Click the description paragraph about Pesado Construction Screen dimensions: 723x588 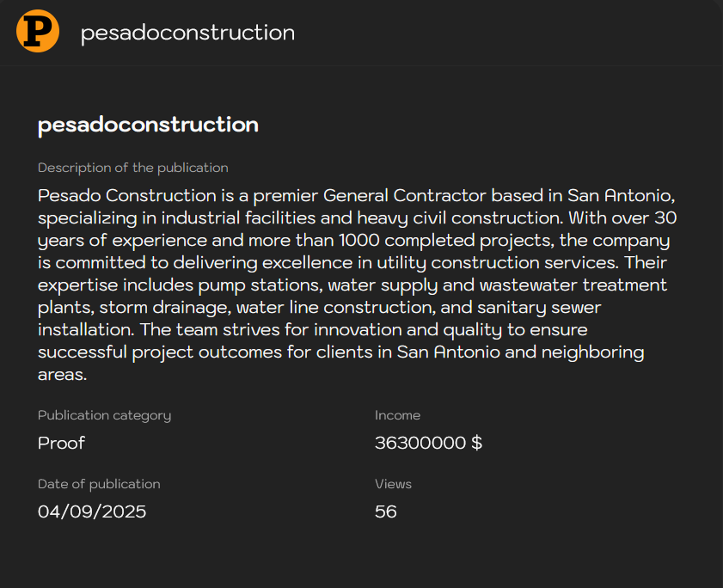tap(357, 284)
